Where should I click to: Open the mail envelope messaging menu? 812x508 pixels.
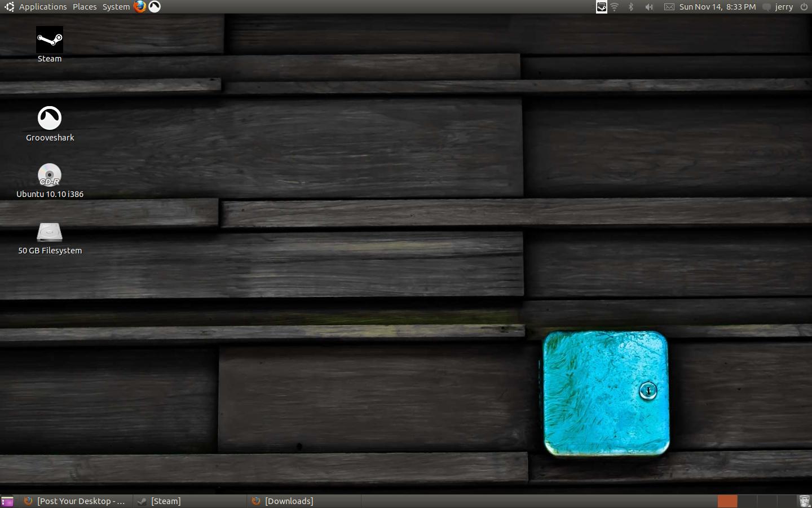(x=669, y=7)
